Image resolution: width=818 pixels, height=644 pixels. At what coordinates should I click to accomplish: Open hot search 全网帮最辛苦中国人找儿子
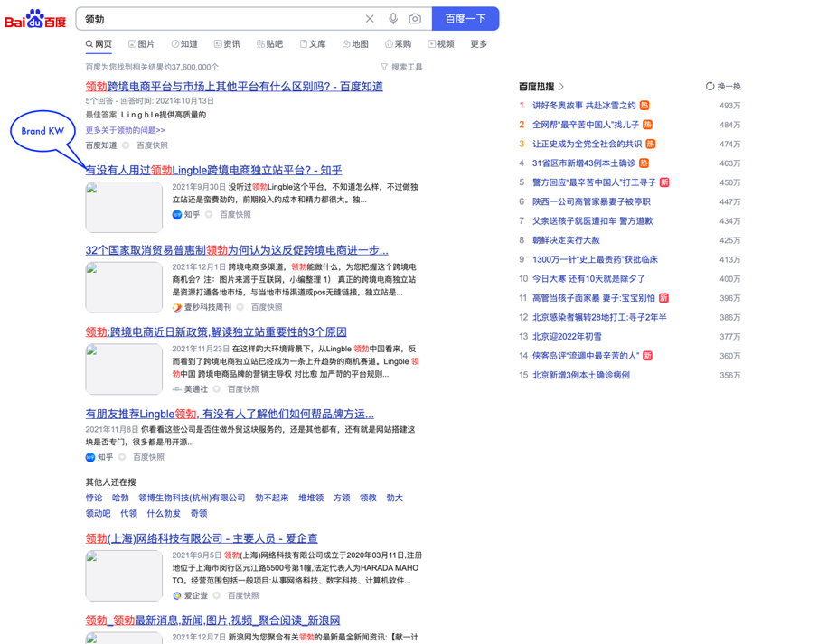click(586, 126)
